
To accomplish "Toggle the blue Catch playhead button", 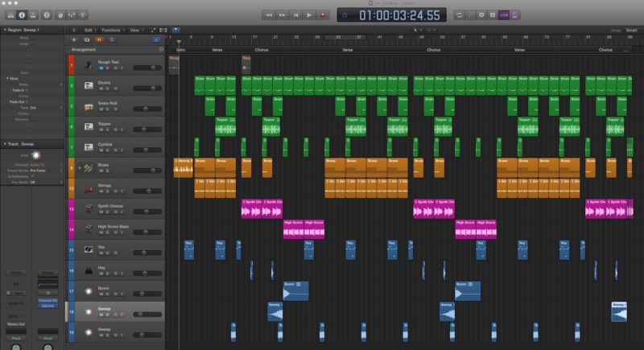I will [175, 30].
